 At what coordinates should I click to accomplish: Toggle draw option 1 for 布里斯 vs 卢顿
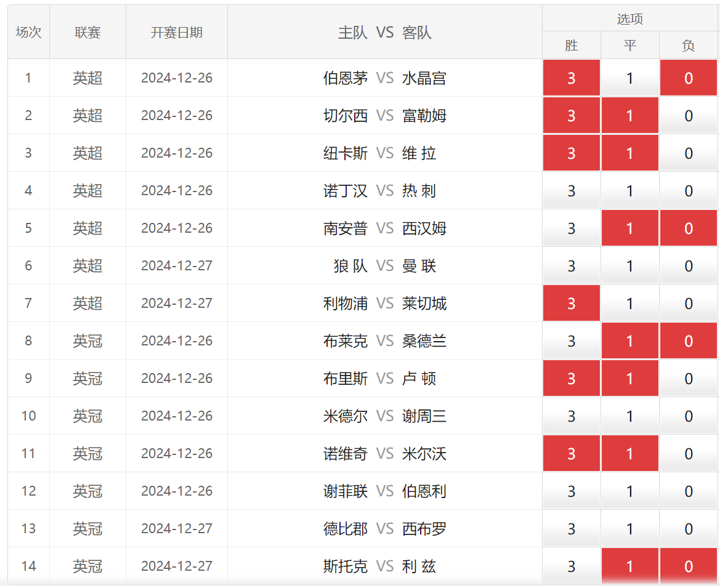tap(630, 378)
